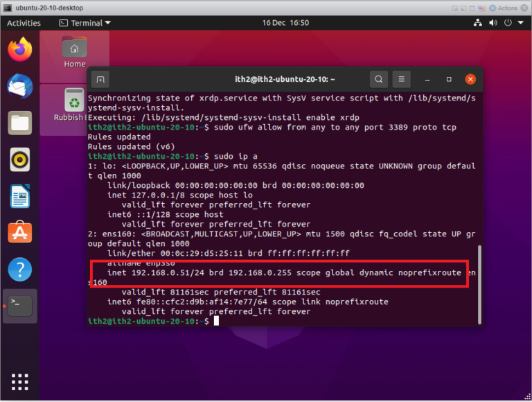
Task: Open the VM Actions gear menu
Action: point(503,8)
